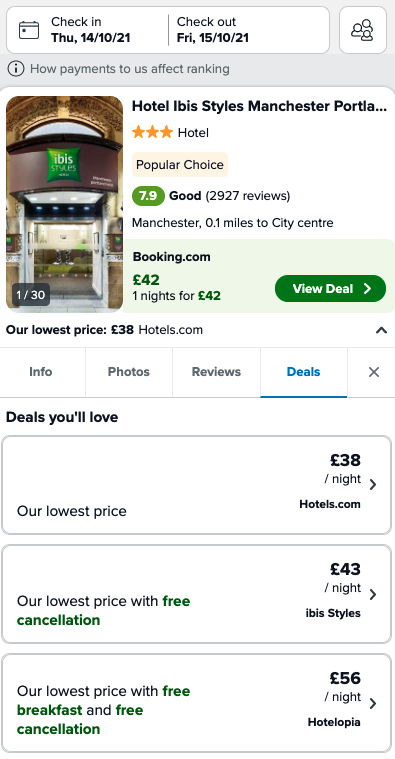This screenshot has height=759, width=395.
Task: Open the guests selector icon
Action: coord(363,30)
